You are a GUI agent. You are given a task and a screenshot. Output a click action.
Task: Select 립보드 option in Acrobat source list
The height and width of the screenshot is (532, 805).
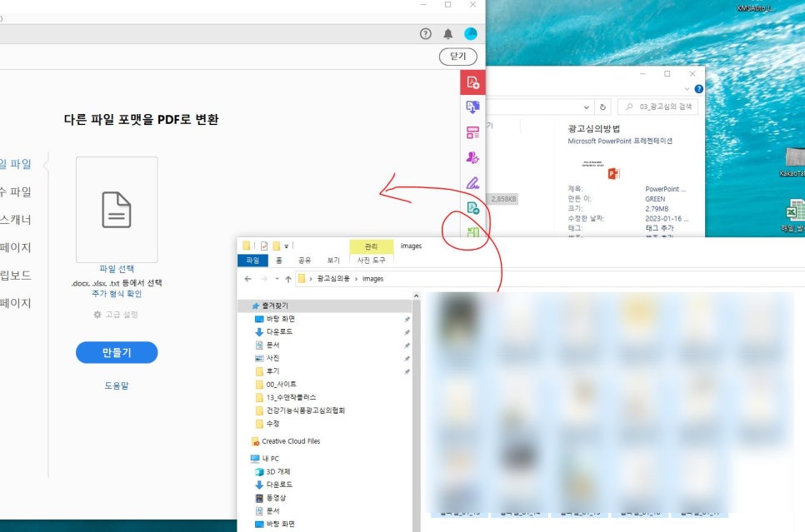[15, 275]
